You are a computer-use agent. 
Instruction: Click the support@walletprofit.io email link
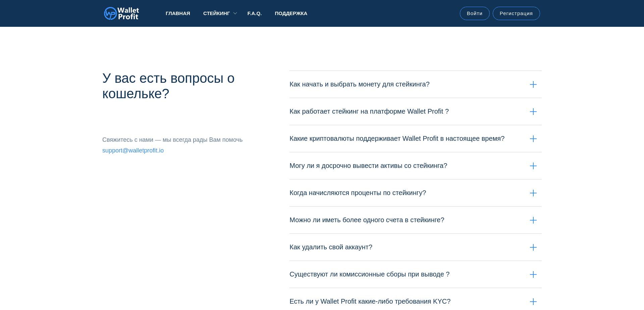[x=133, y=150]
